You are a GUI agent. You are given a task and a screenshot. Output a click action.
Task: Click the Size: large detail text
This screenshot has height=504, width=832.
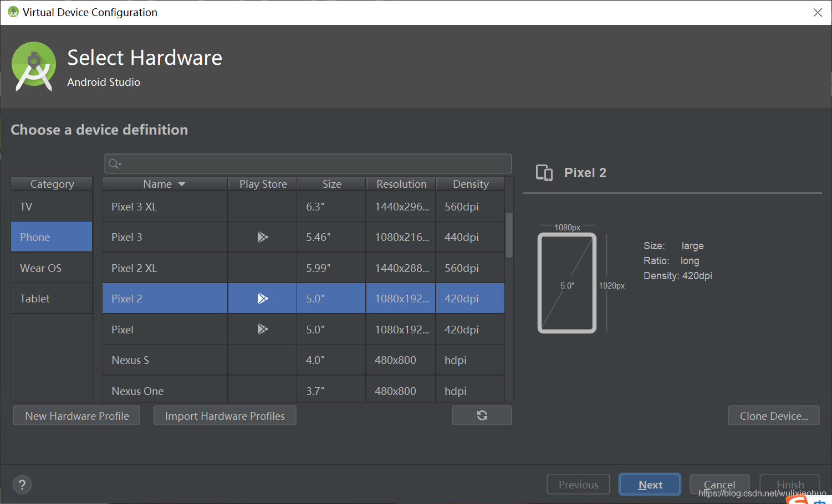click(673, 246)
